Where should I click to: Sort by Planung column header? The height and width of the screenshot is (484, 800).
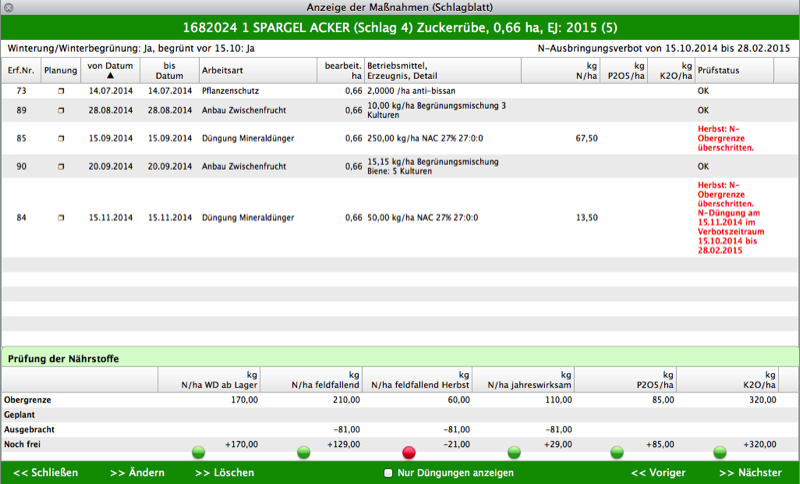click(60, 70)
